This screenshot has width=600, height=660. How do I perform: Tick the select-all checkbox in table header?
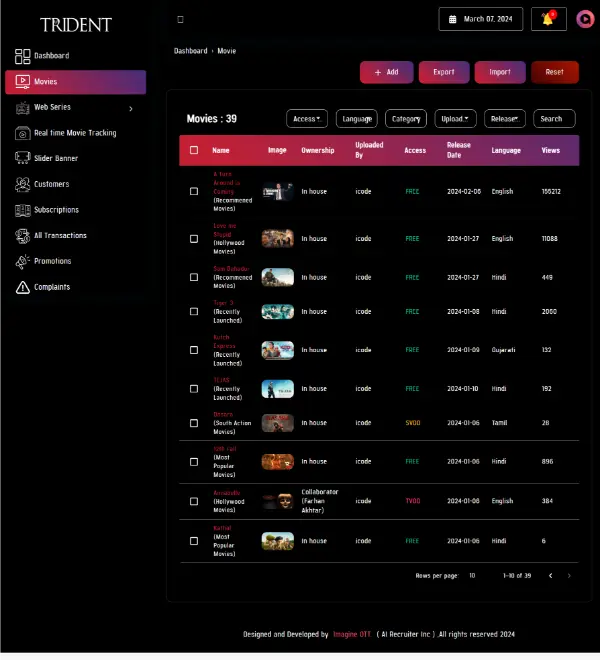point(194,151)
